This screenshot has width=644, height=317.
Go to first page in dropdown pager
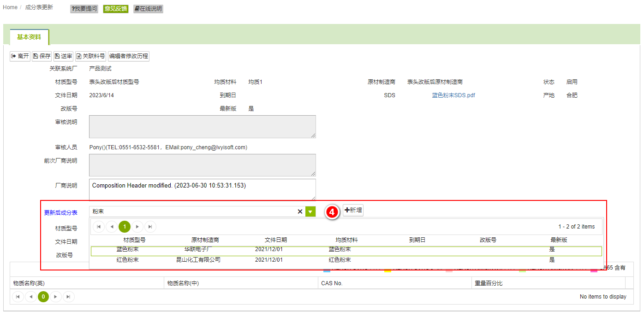click(x=99, y=227)
